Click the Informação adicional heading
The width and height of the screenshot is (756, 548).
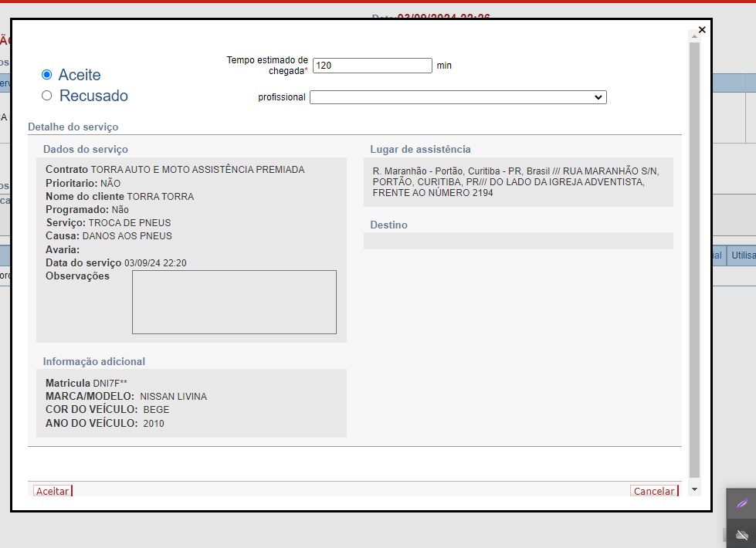pyautogui.click(x=94, y=361)
